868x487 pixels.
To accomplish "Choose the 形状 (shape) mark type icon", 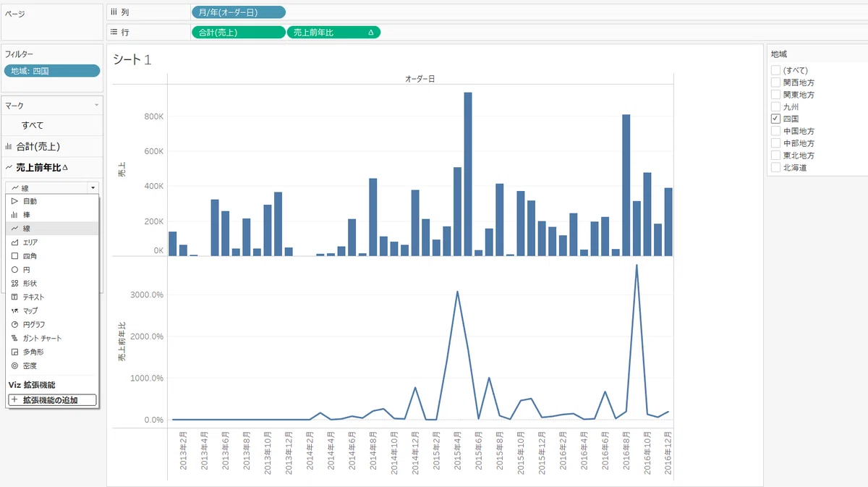I will coord(14,283).
